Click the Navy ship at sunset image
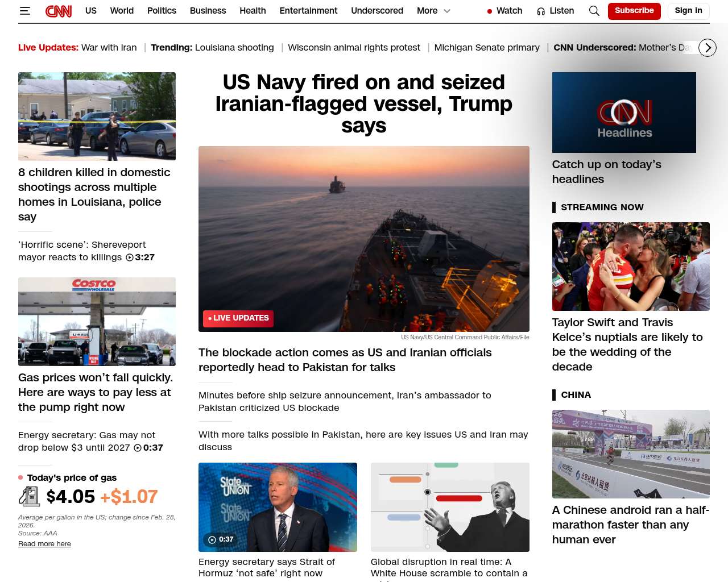The width and height of the screenshot is (728, 582). (x=364, y=239)
